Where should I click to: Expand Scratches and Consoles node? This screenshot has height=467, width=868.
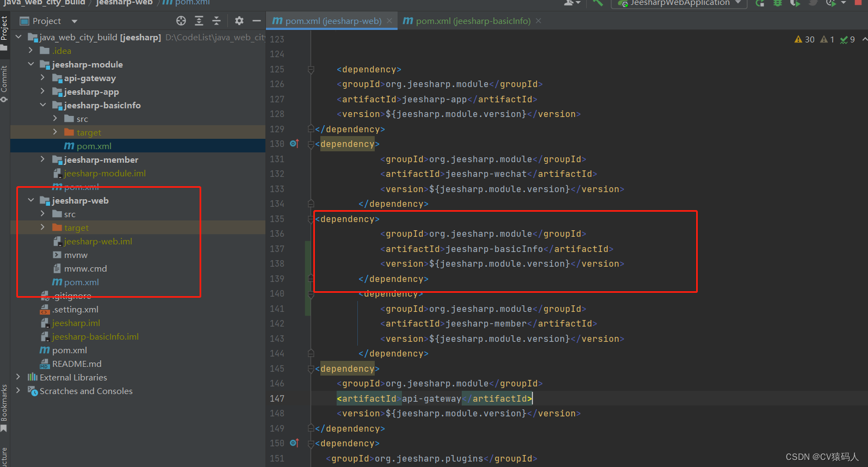tap(18, 391)
